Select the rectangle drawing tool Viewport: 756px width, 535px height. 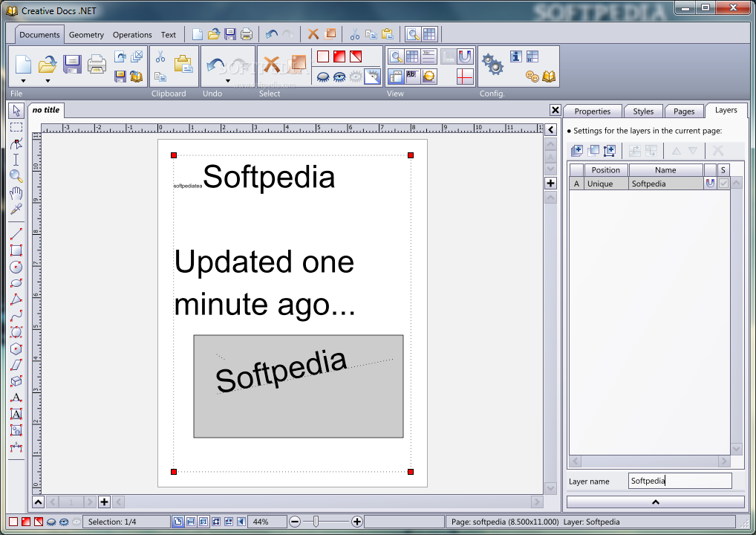(16, 250)
